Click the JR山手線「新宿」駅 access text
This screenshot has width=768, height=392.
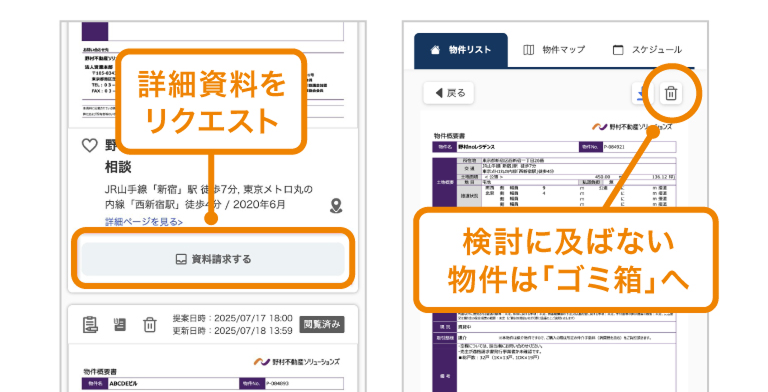click(208, 196)
